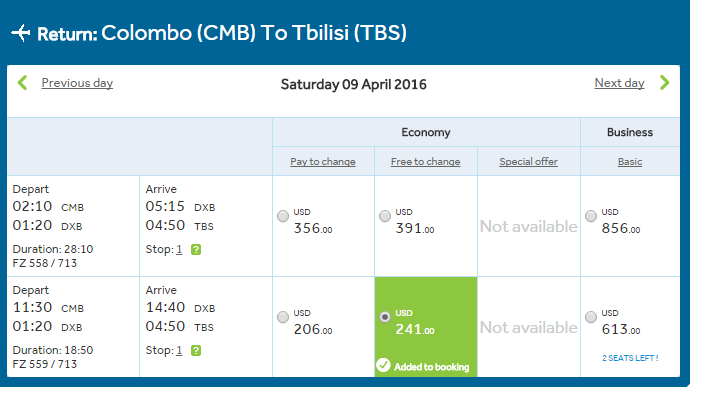Open stop details link for 11:30 flight
Screen dimensions: 707x400
pos(179,350)
